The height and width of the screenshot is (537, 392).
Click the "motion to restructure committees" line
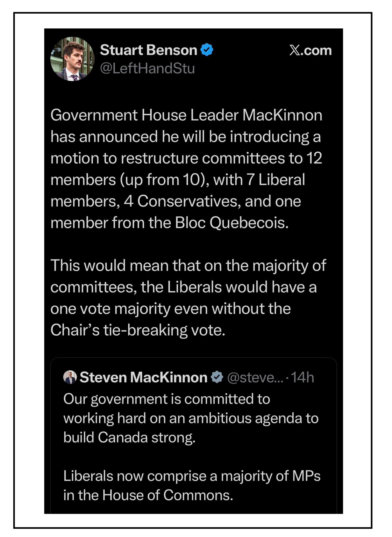click(186, 158)
